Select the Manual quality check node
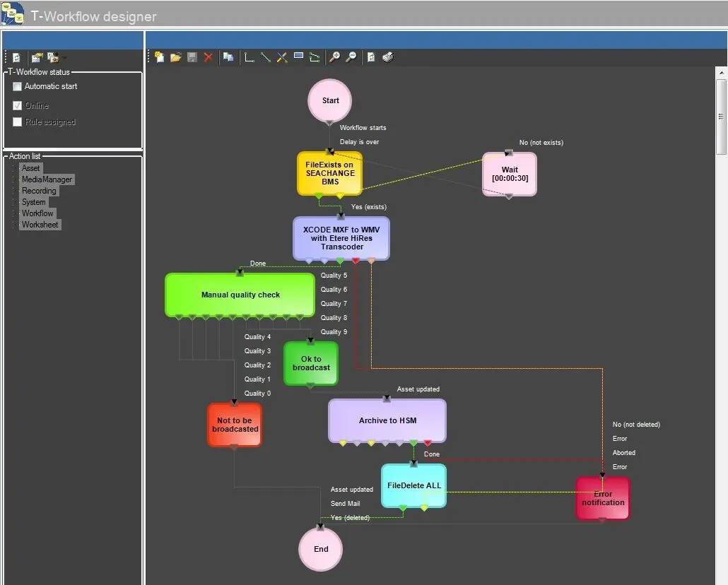Viewport: 728px width, 585px height. pyautogui.click(x=240, y=295)
